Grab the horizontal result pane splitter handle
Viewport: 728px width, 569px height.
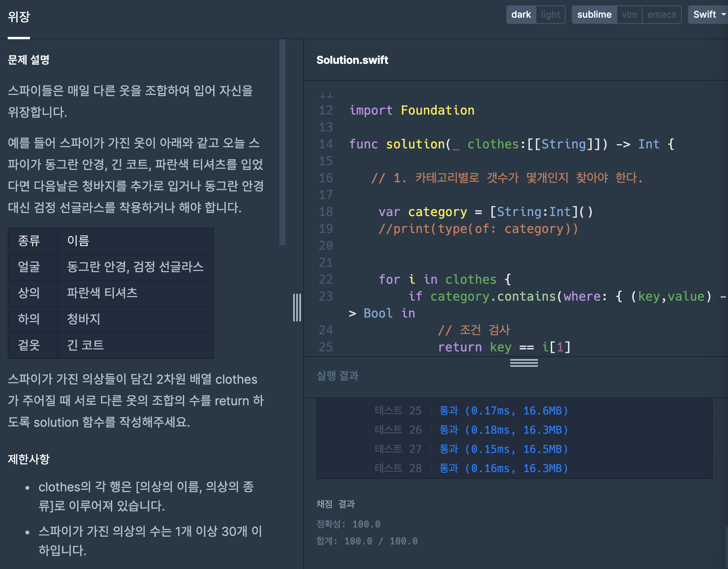(524, 363)
